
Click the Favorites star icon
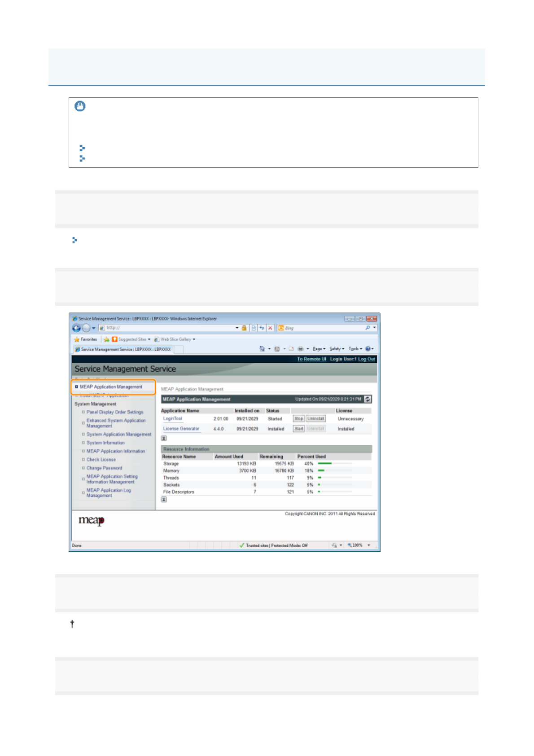[x=77, y=339]
